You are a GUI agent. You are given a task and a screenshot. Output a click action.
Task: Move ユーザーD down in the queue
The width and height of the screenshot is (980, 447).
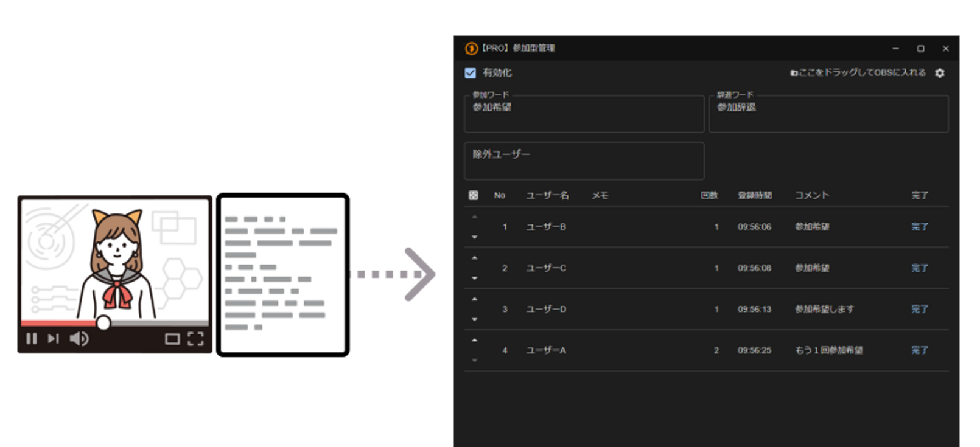475,319
